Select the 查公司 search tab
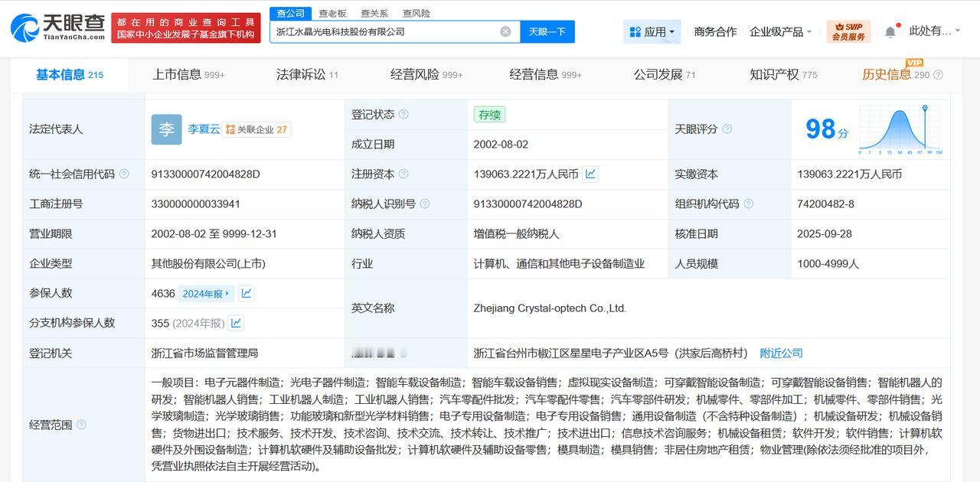980x482 pixels. (x=290, y=13)
